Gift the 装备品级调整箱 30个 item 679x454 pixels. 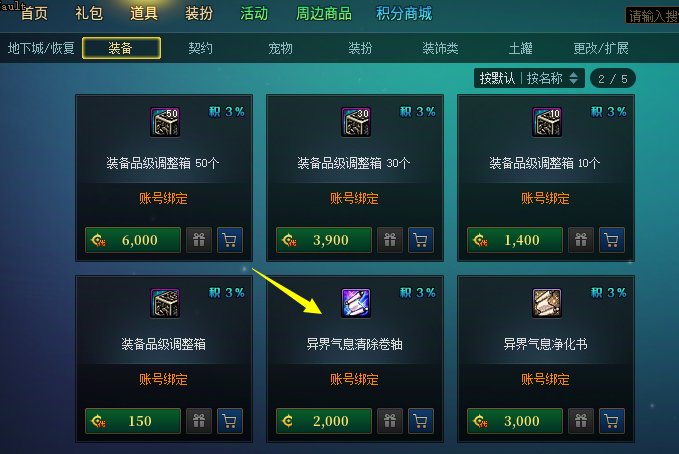(x=390, y=240)
